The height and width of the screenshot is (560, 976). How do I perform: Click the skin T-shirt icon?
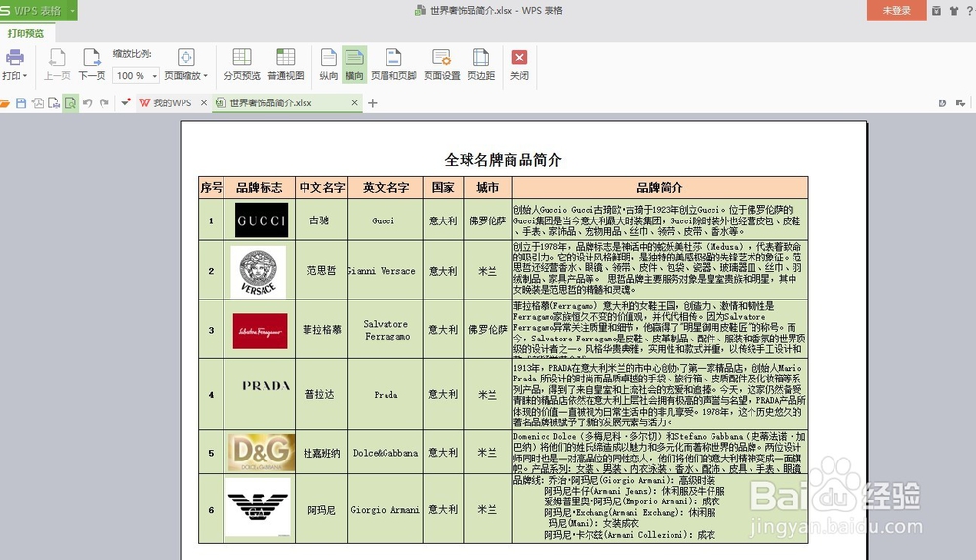click(x=954, y=11)
